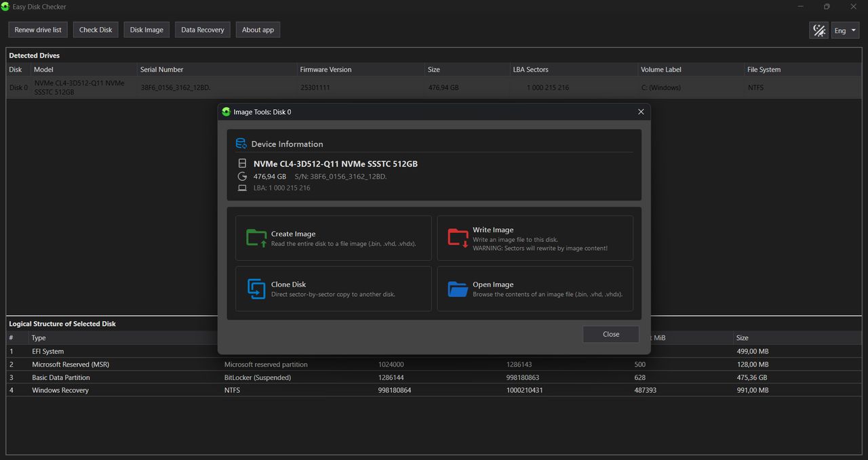This screenshot has width=868, height=460.
Task: Click the Size header in Detected Drives
Action: (434, 70)
